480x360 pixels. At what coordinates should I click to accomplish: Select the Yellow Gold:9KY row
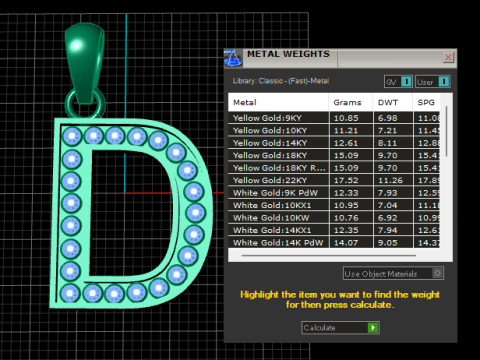pos(334,118)
